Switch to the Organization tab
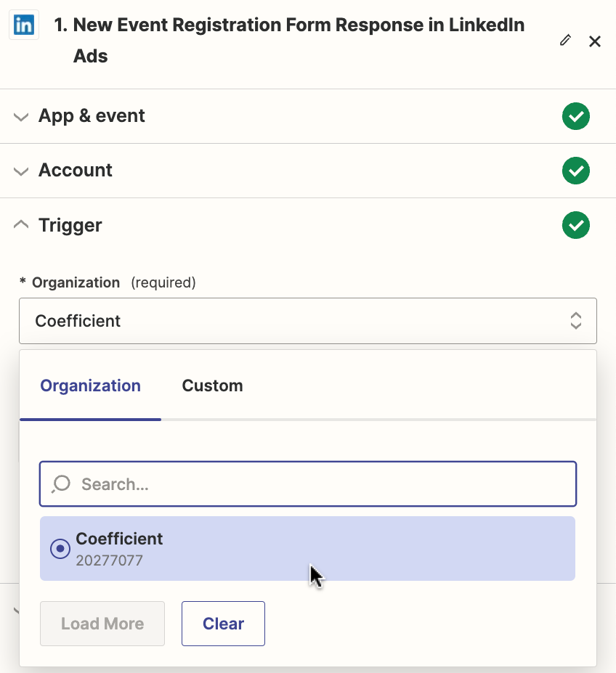Screen dimensions: 616x673 point(90,386)
